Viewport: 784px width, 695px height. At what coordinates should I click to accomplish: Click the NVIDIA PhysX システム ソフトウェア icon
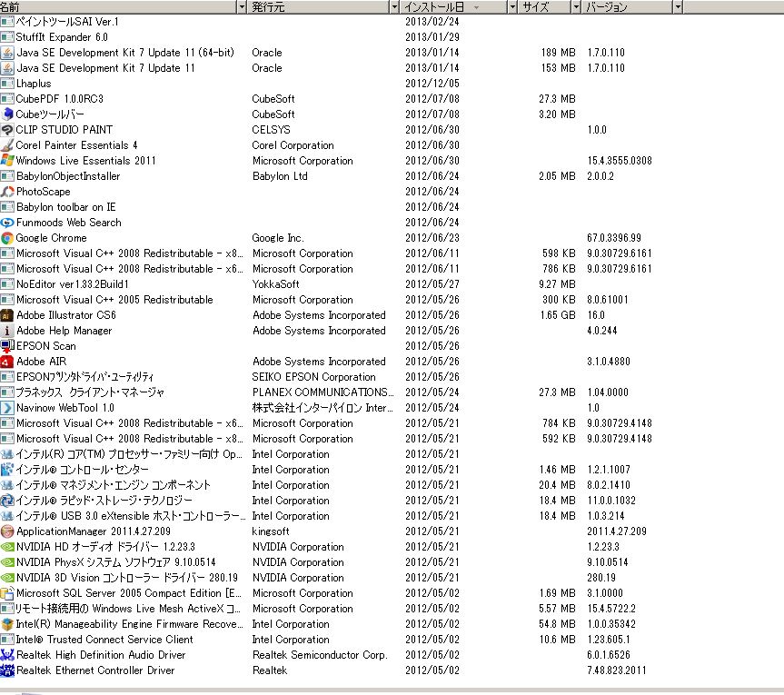tap(7, 562)
